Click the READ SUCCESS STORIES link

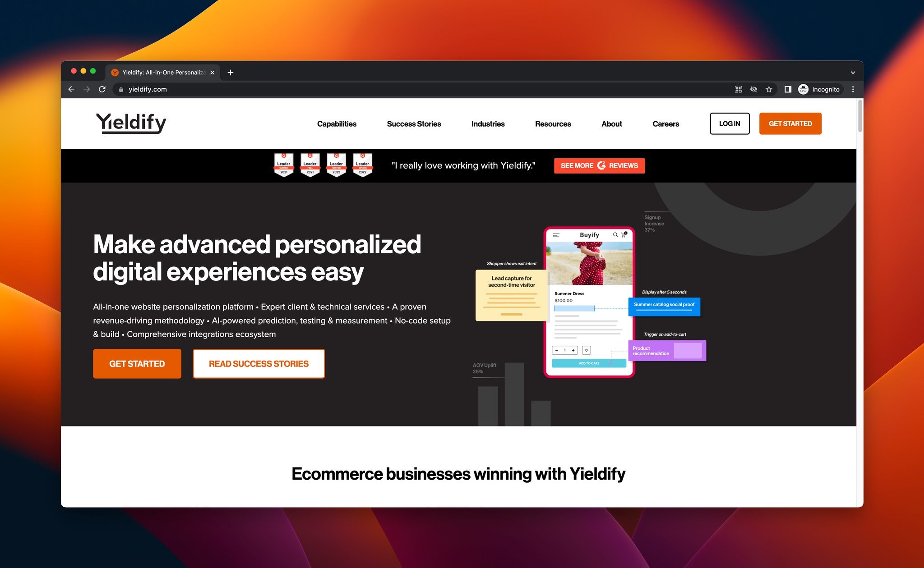(x=259, y=363)
